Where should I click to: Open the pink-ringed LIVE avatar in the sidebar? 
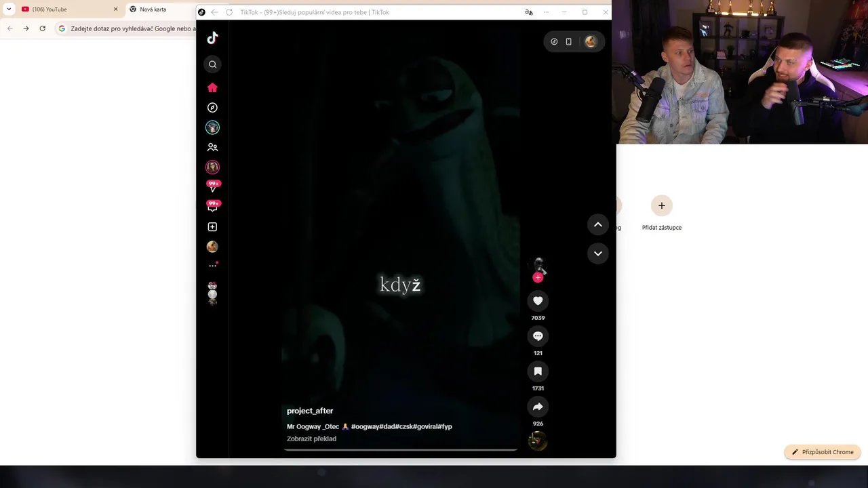point(212,167)
